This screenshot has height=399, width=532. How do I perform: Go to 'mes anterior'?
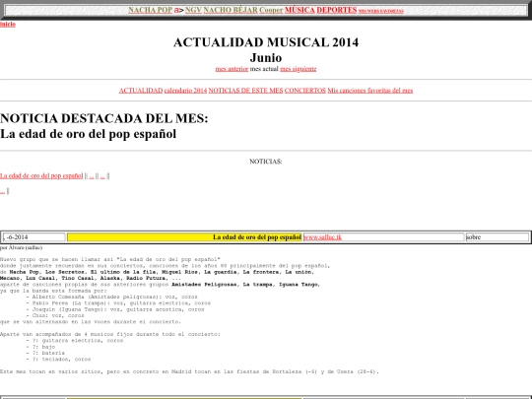[x=232, y=69]
